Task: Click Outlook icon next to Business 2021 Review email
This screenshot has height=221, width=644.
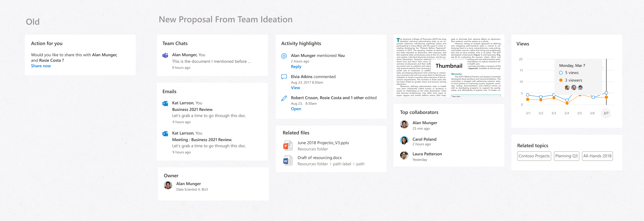Action: [x=165, y=103]
